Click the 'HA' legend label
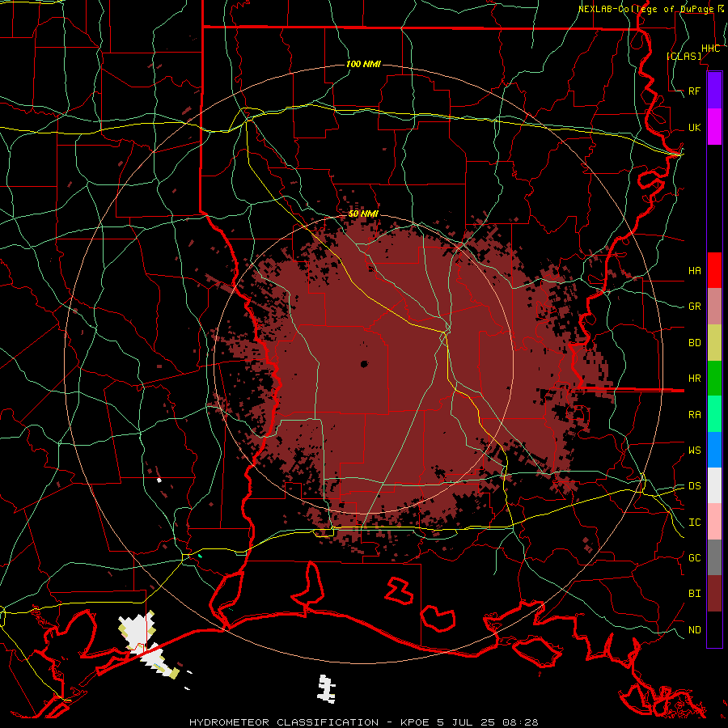 pos(695,271)
